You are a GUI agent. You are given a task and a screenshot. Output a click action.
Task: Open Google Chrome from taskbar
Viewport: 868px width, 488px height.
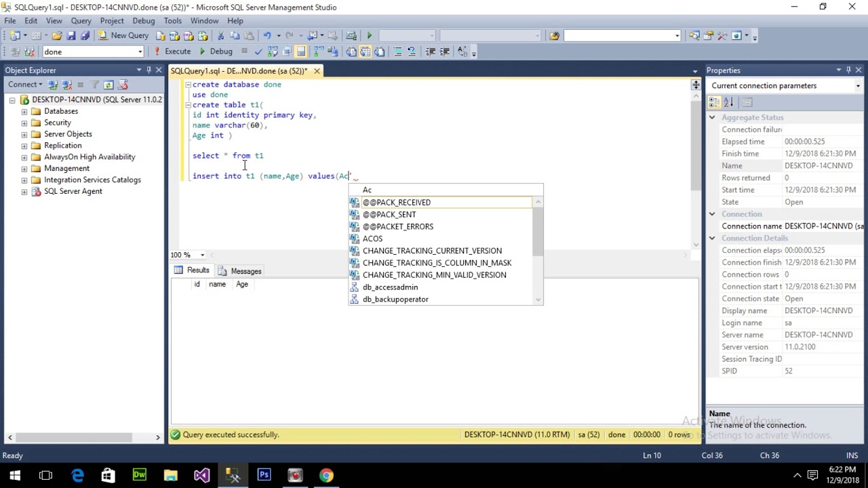tap(326, 475)
